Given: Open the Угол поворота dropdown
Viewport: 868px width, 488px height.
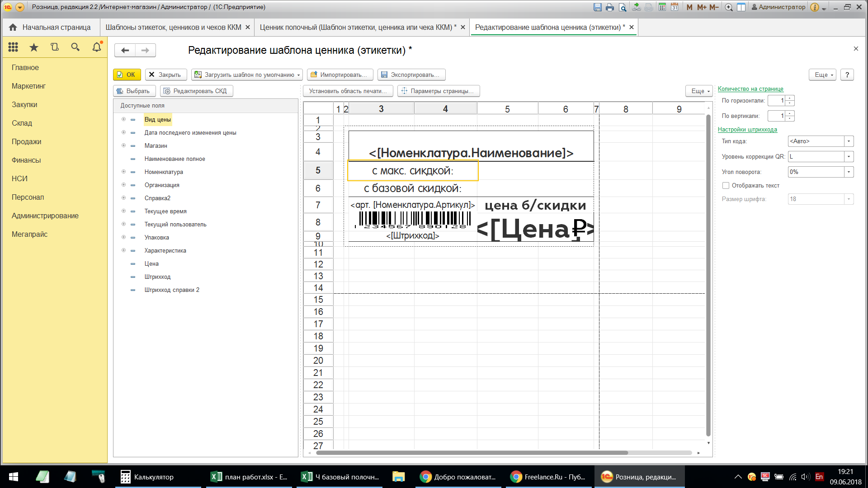Looking at the screenshot, I should (x=849, y=172).
